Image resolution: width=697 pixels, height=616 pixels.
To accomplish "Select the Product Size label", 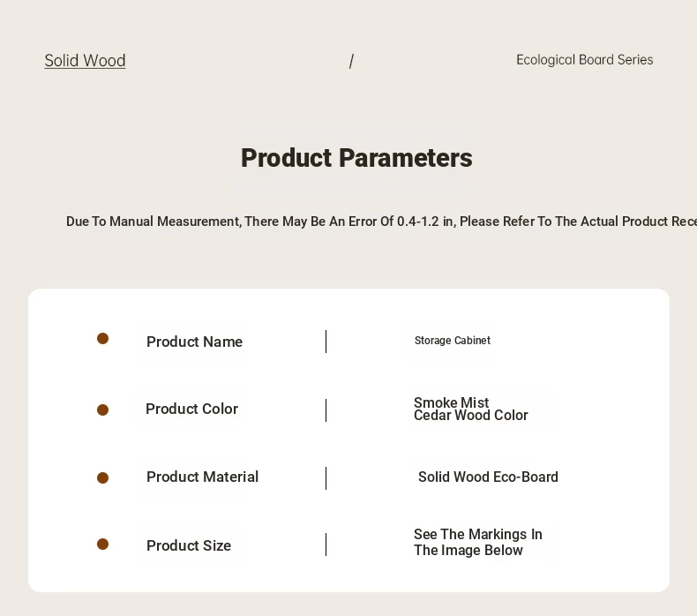I will point(189,545).
